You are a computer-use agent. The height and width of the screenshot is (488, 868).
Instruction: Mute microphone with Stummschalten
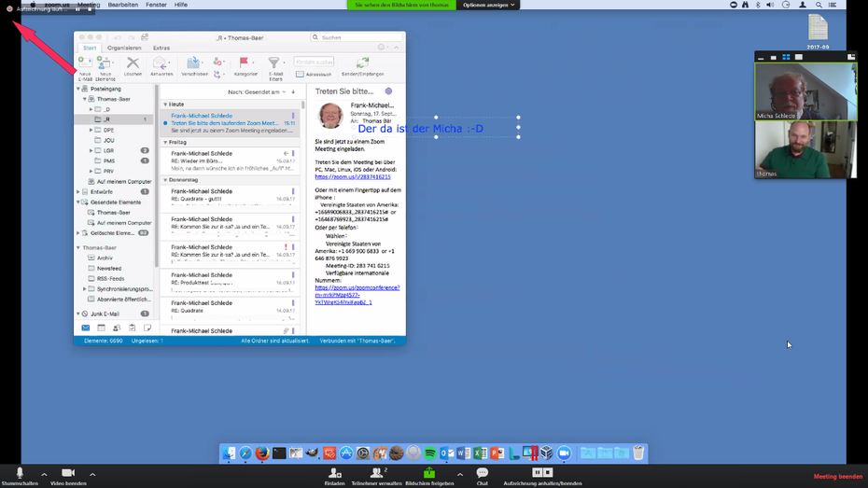tap(20, 475)
